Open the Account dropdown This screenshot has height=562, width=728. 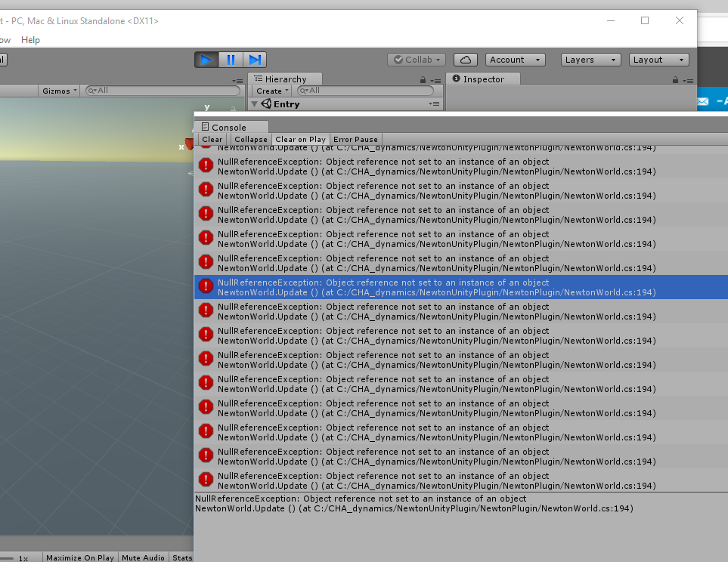coord(514,60)
